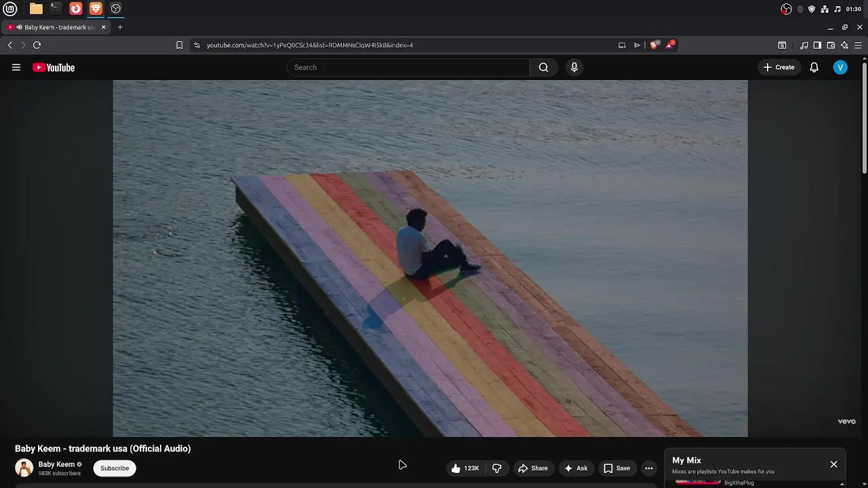The image size is (868, 488).
Task: Switch to the Brave browser panel icon
Action: point(96,9)
